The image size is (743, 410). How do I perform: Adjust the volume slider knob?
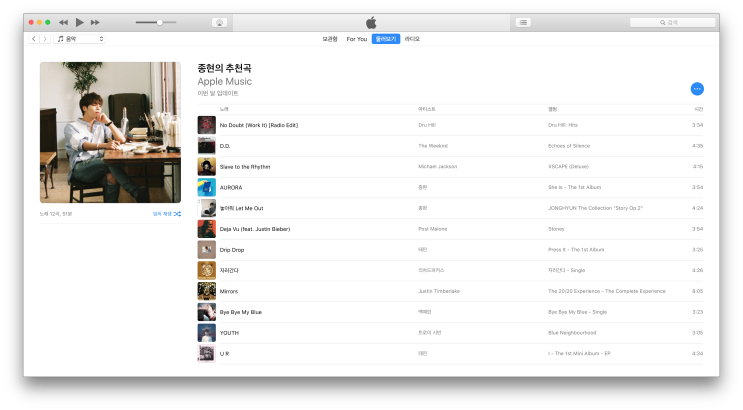click(x=160, y=22)
